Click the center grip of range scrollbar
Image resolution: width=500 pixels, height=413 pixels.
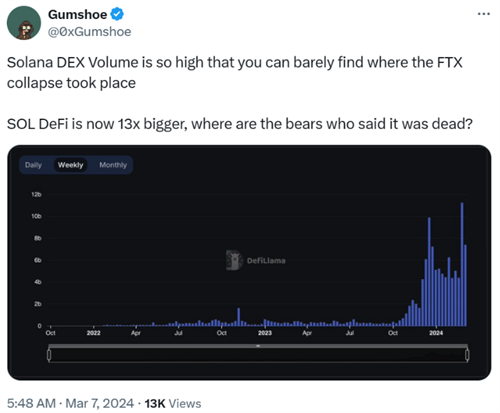click(258, 346)
